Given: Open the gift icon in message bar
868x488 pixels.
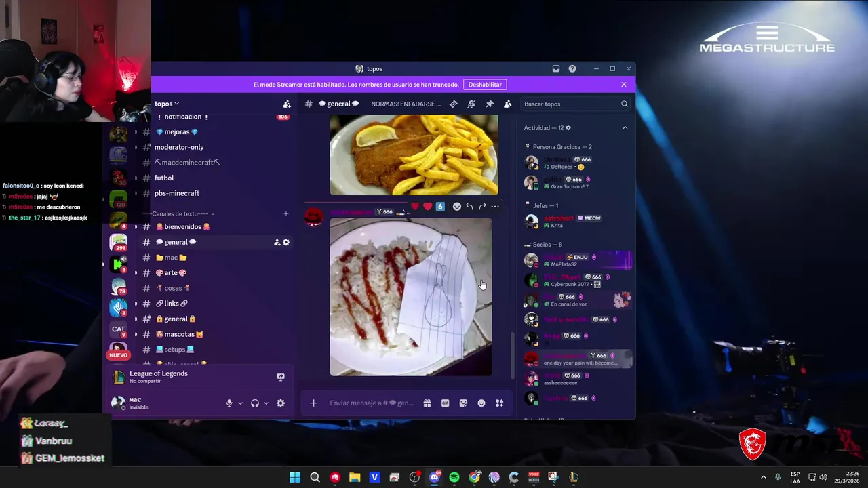Looking at the screenshot, I should tap(427, 403).
